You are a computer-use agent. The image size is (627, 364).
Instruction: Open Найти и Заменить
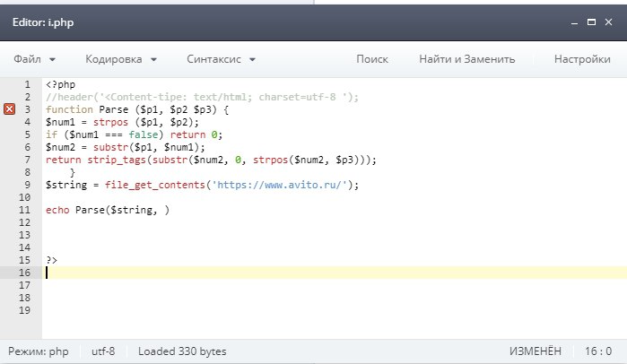pos(467,59)
